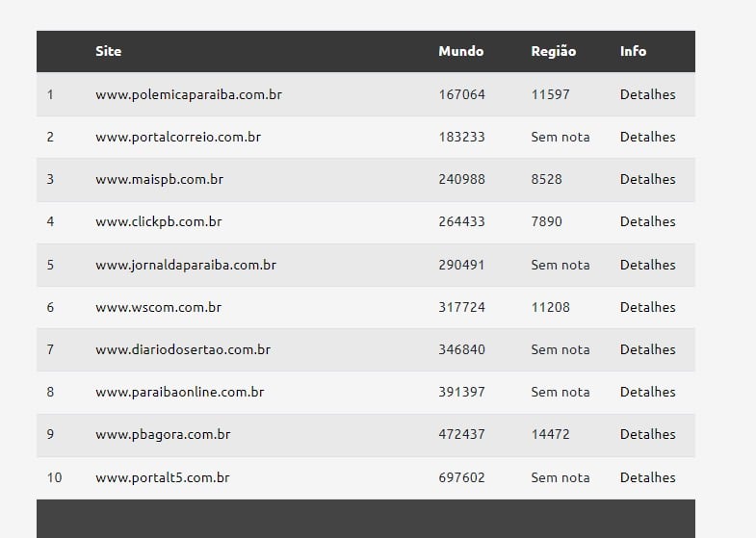Image resolution: width=756 pixels, height=538 pixels.
Task: Select Mundo value 290491
Action: click(461, 265)
